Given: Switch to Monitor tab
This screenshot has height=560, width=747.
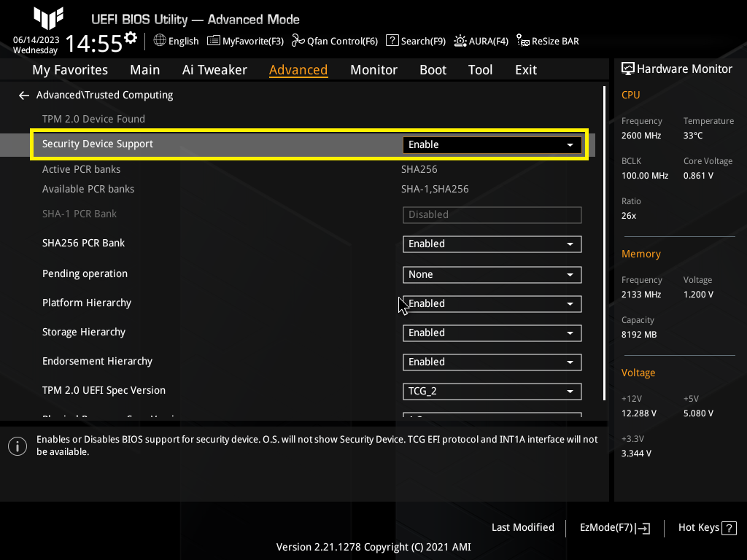Looking at the screenshot, I should point(373,70).
